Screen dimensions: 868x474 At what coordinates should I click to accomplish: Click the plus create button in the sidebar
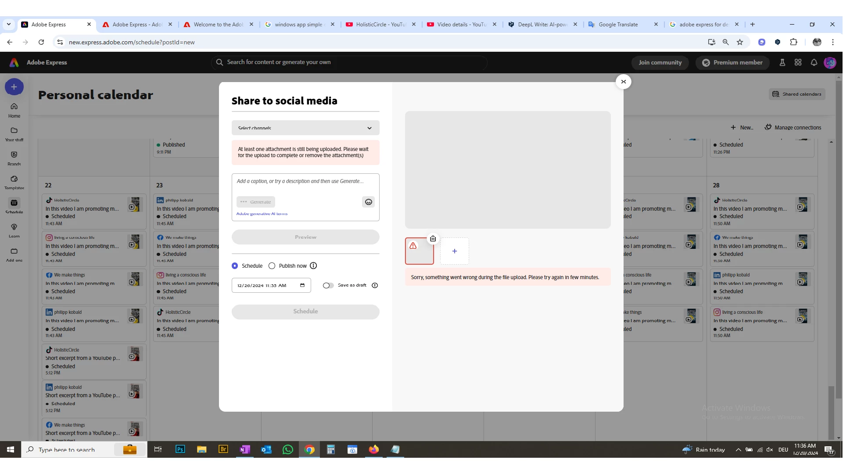[x=14, y=87]
